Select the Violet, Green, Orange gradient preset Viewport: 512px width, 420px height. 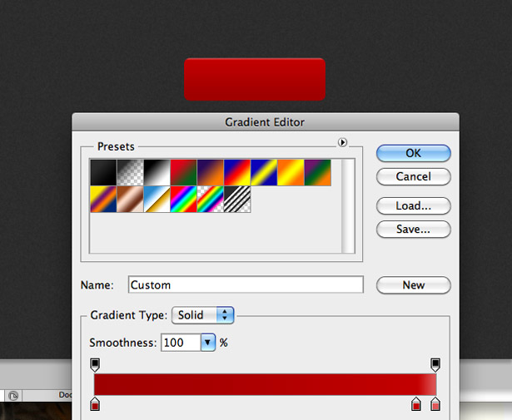coord(317,172)
